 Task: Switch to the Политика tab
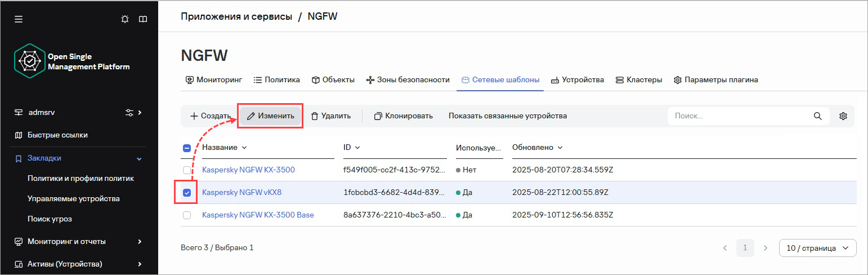coord(277,80)
